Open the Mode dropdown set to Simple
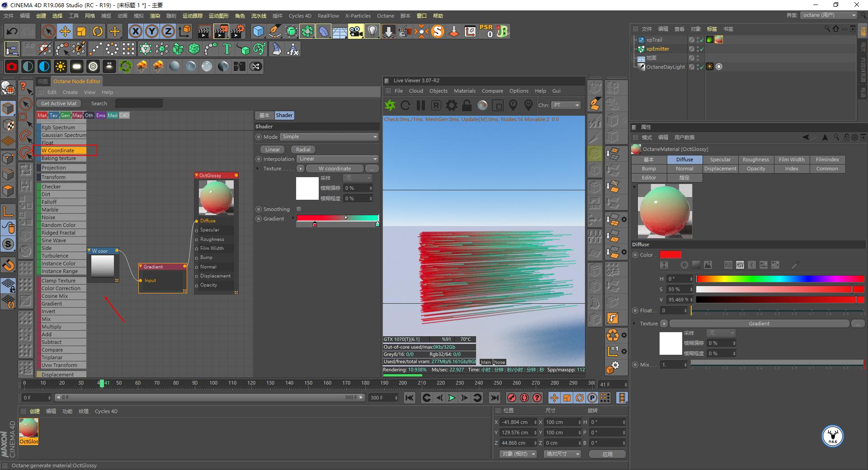This screenshot has height=470, width=868. point(330,136)
